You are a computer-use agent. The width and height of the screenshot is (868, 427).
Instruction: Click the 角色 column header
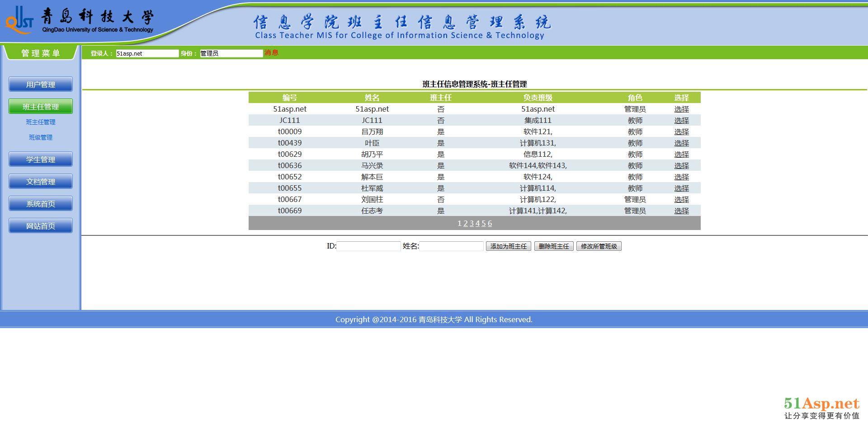click(x=635, y=98)
